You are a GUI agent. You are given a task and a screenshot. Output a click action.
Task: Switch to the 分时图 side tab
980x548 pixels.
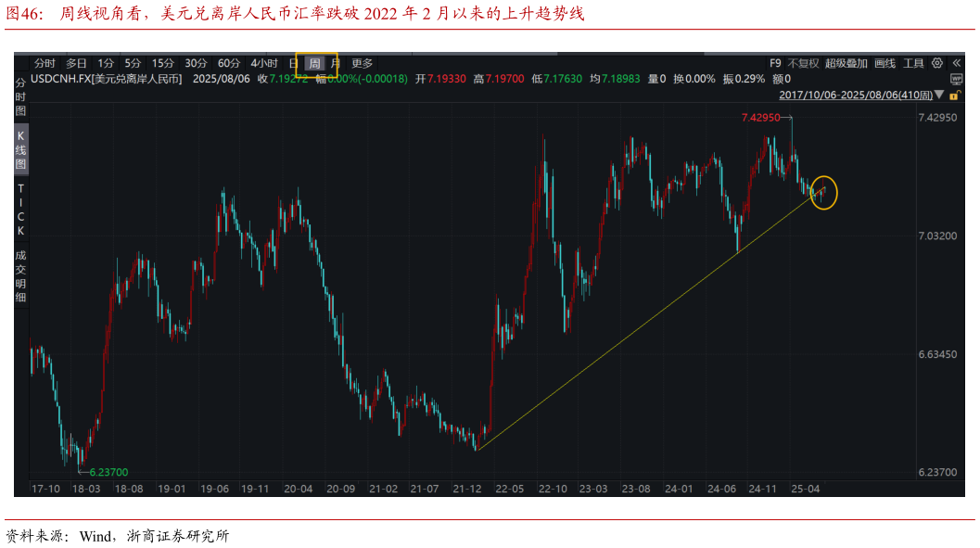pyautogui.click(x=20, y=96)
